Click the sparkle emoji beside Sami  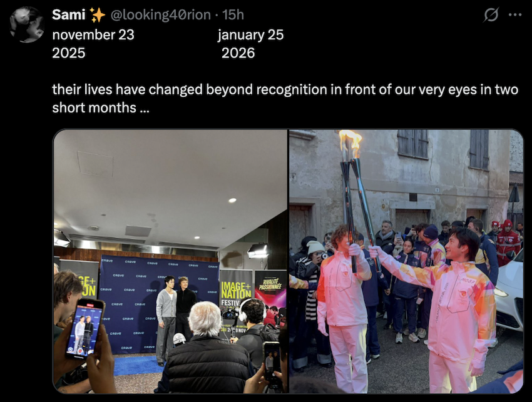[98, 15]
